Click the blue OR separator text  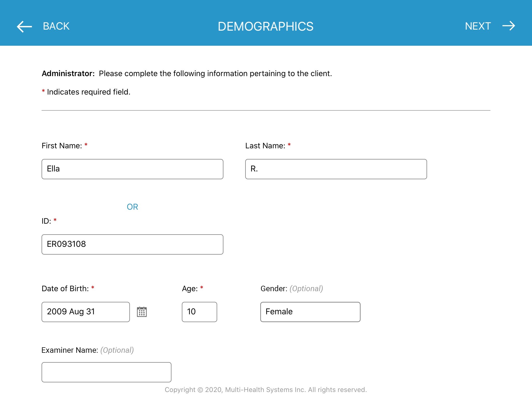pyautogui.click(x=132, y=207)
